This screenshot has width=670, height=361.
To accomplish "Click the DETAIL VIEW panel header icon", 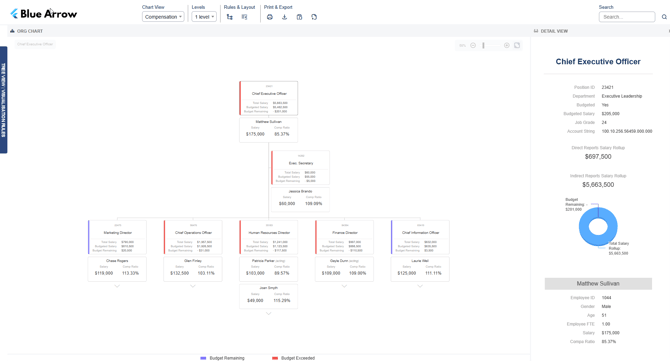I will (x=536, y=31).
